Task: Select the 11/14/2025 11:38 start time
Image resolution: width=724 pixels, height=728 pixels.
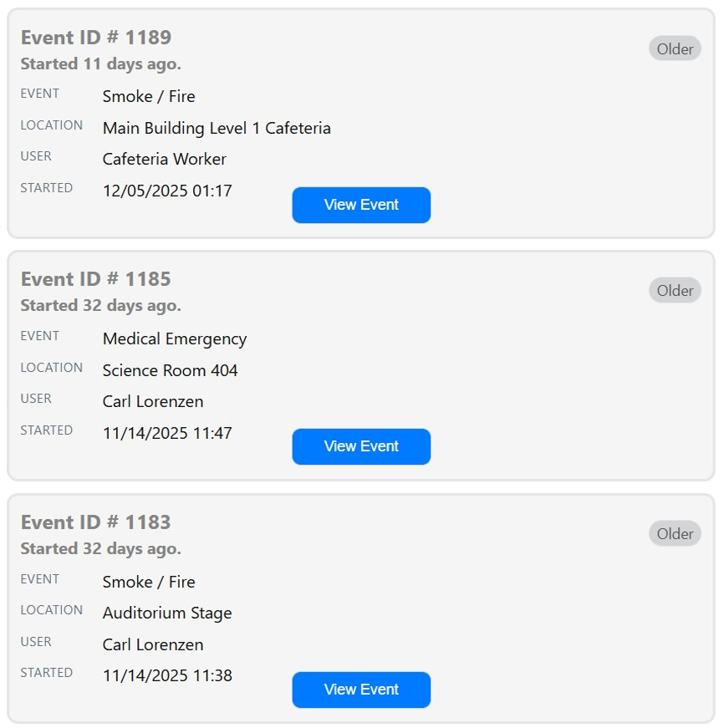Action: (167, 676)
